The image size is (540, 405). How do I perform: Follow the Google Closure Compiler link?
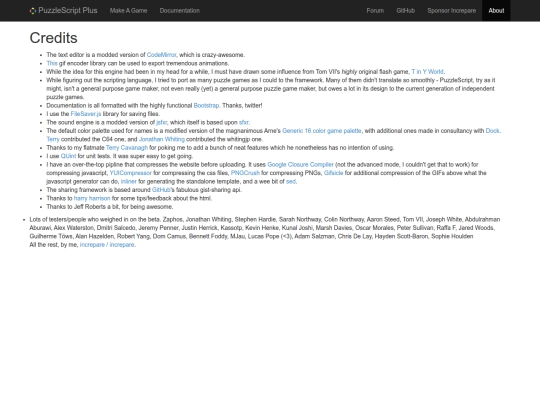(300, 165)
